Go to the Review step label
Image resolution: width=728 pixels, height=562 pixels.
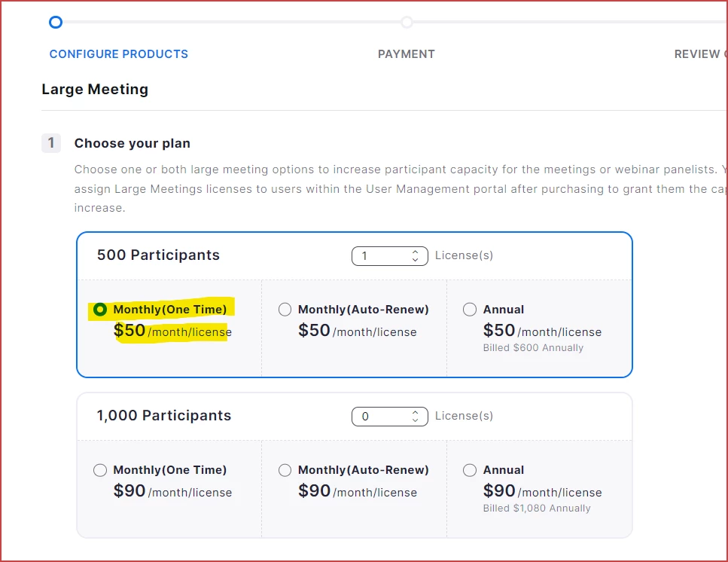click(700, 54)
